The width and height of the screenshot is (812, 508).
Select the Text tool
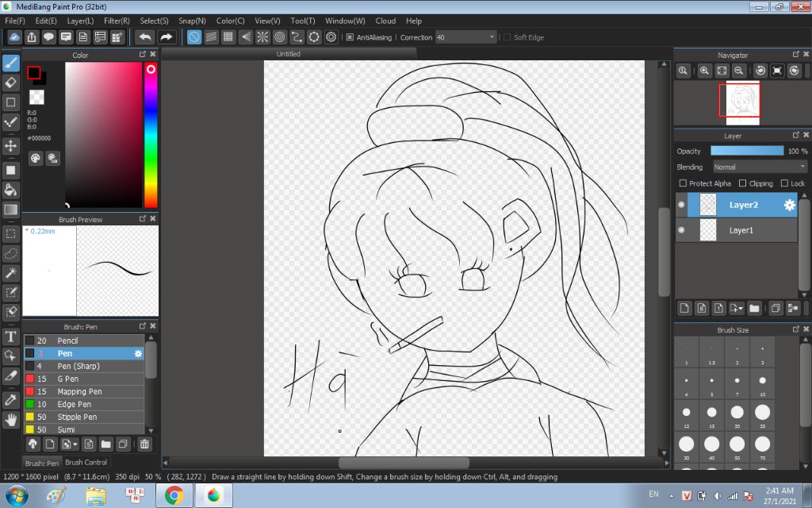pos(11,337)
